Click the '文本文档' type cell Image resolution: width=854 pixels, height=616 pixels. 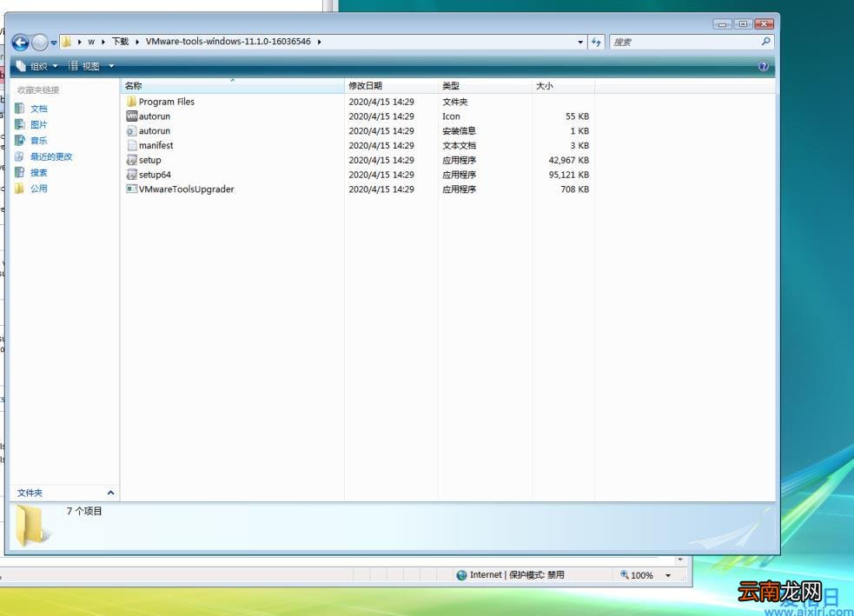pyautogui.click(x=459, y=145)
